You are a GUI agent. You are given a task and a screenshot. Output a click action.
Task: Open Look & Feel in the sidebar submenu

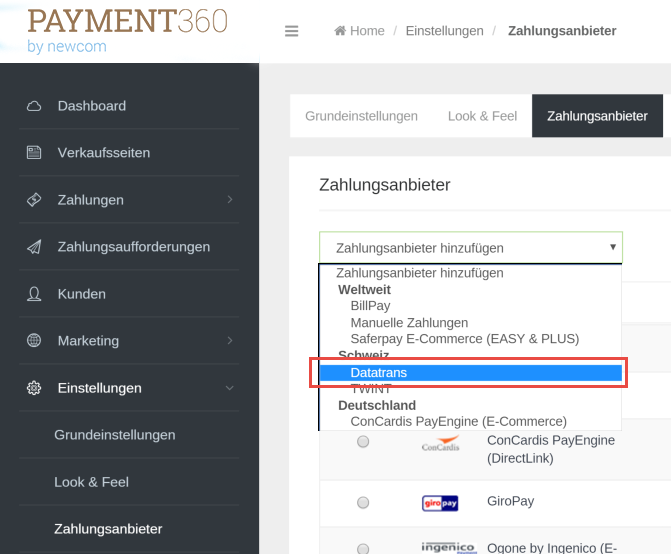pyautogui.click(x=91, y=482)
